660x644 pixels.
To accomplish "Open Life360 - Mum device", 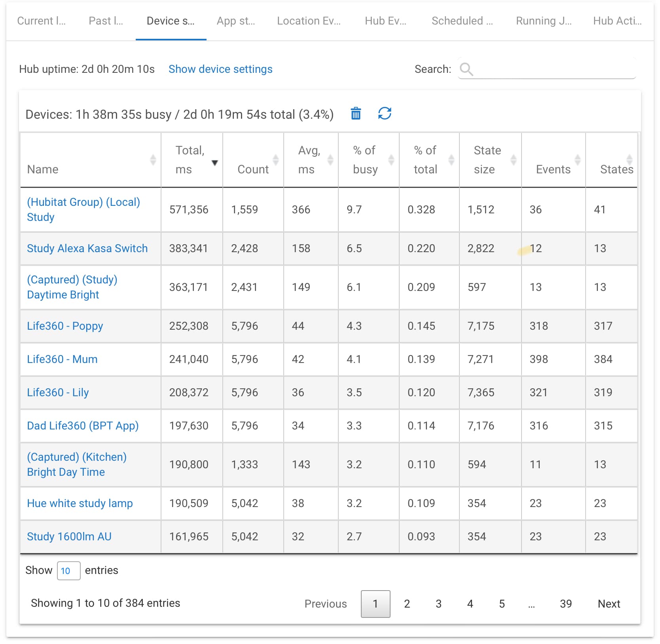I will (x=62, y=359).
